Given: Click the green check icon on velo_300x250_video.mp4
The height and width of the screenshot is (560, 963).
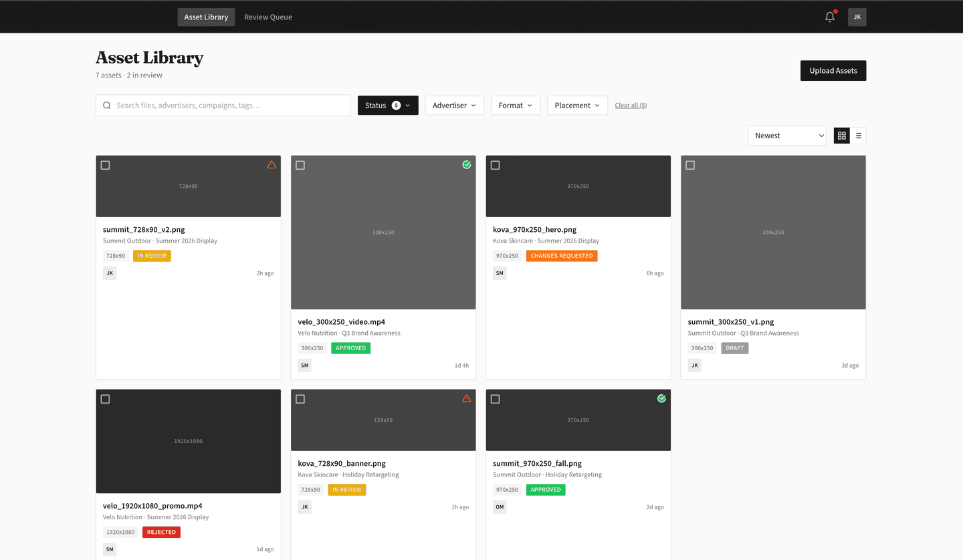Looking at the screenshot, I should pos(466,164).
